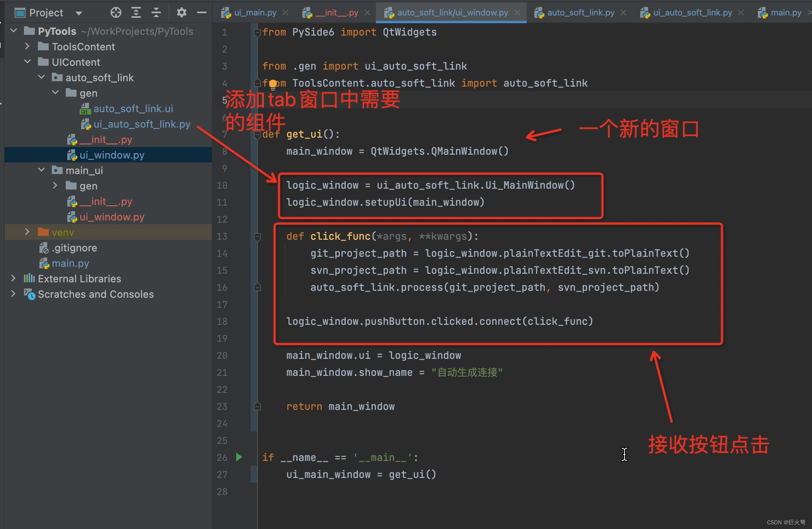
Task: Click the ToolsContent folder icon
Action: (43, 46)
